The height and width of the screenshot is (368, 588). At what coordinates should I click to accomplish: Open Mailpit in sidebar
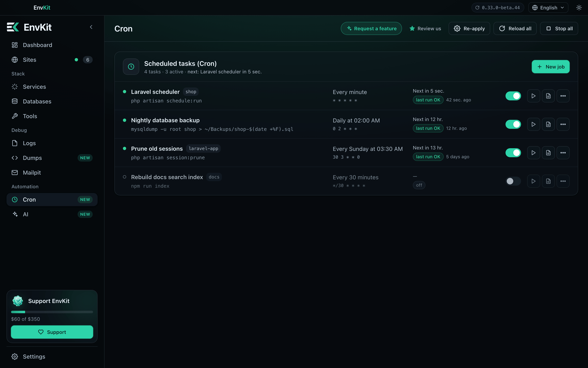52,173
